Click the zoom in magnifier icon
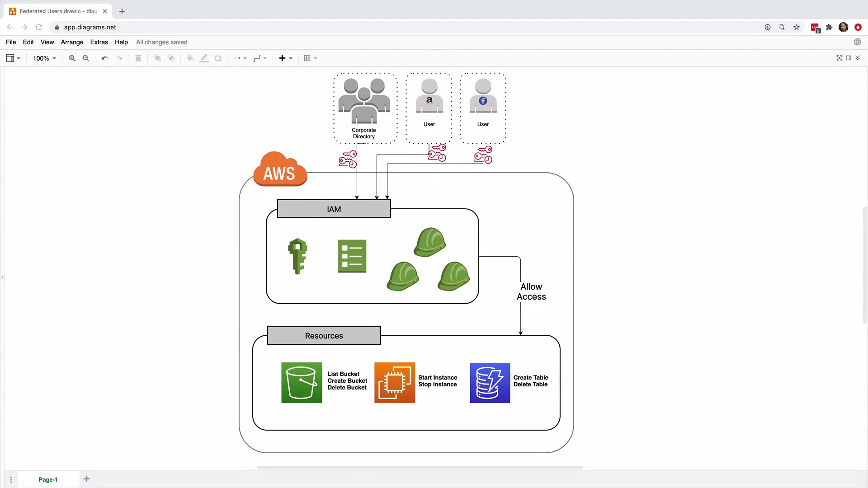 (72, 58)
